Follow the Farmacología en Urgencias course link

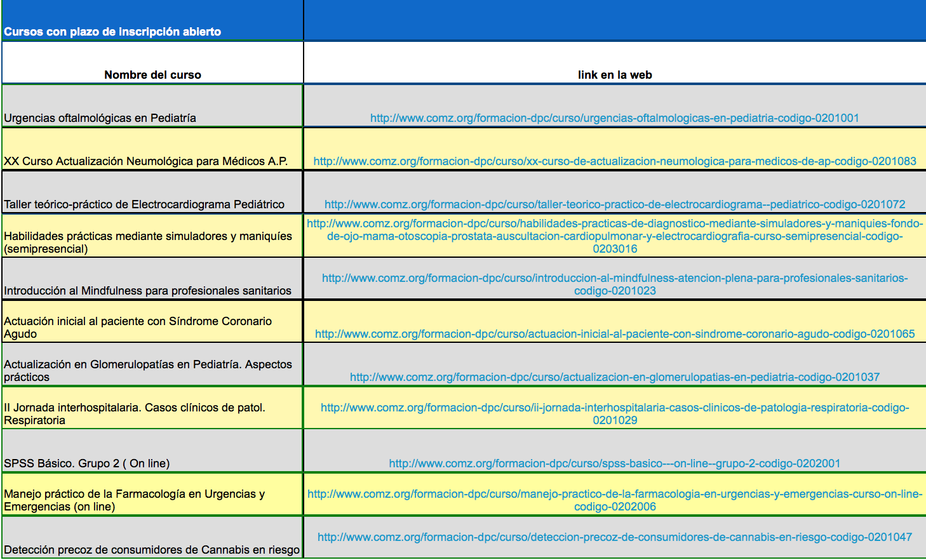click(614, 494)
